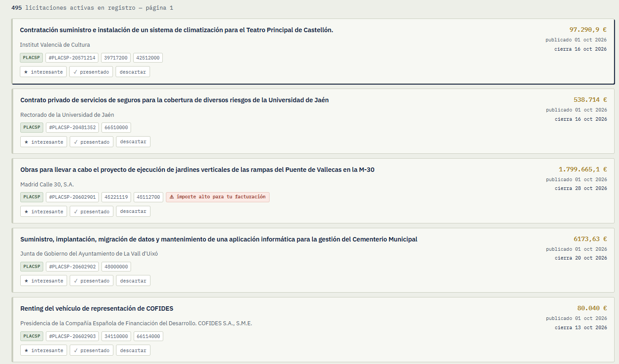Click descartar on the Universidad de Jaén tender
This screenshot has height=364, width=619.
tap(133, 142)
